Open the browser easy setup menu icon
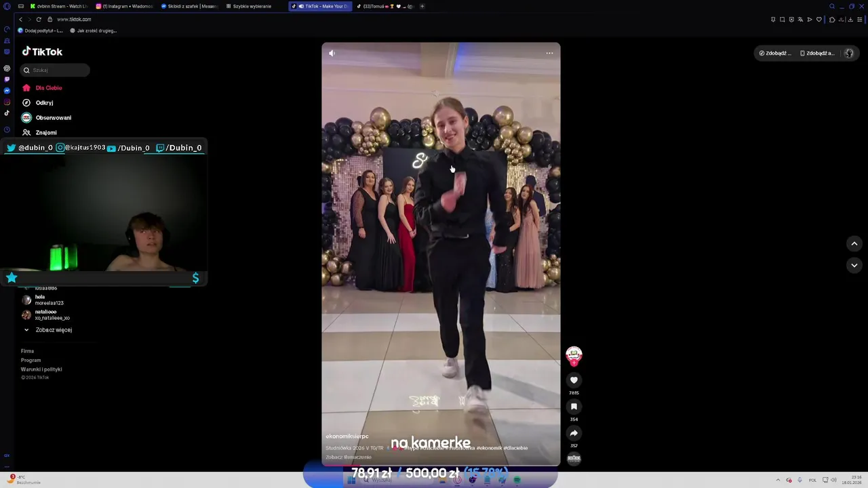 860,20
